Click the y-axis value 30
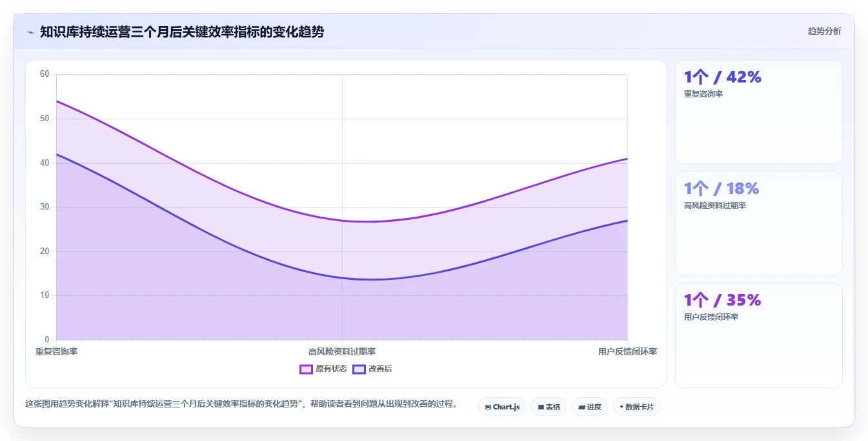Screen dimensions: 868x441 click(45, 207)
